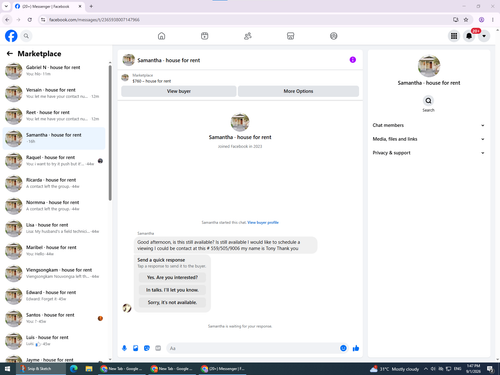Open the apps grid menu icon
Viewport: 500px width, 375px height.
pos(454,36)
